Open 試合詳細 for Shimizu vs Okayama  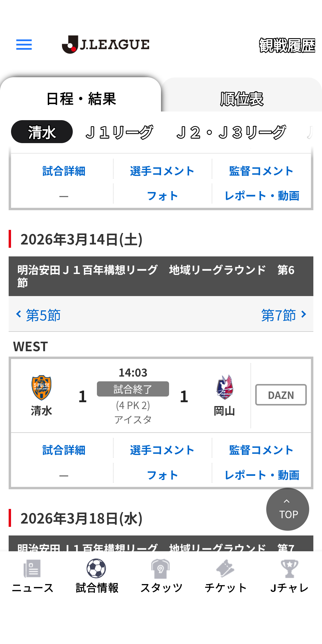[64, 450]
